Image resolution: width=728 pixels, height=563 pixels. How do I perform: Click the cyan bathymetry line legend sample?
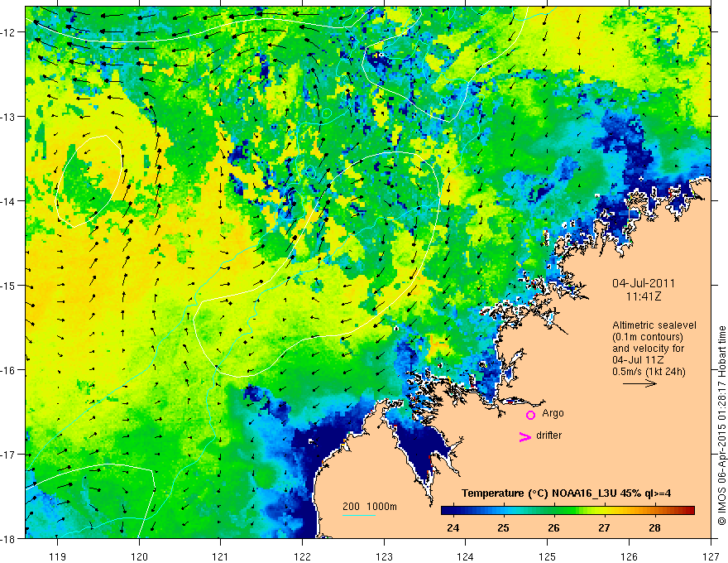coord(358,515)
